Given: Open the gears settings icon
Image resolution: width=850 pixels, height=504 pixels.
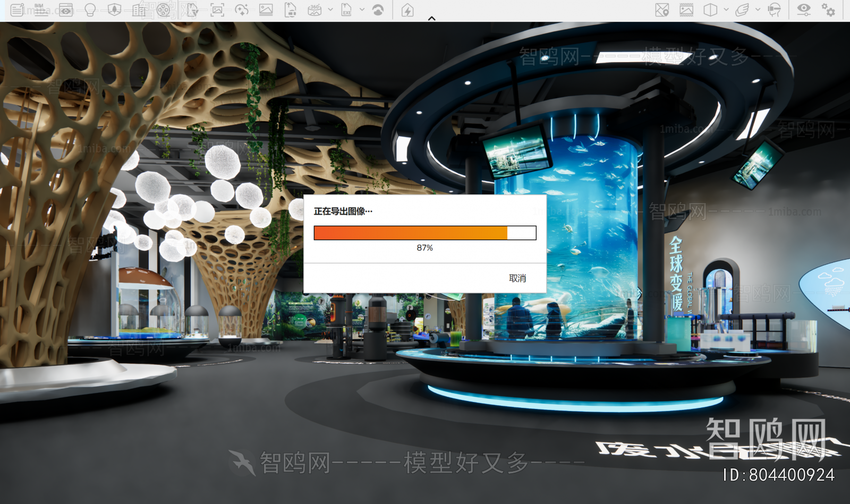Looking at the screenshot, I should (x=828, y=10).
